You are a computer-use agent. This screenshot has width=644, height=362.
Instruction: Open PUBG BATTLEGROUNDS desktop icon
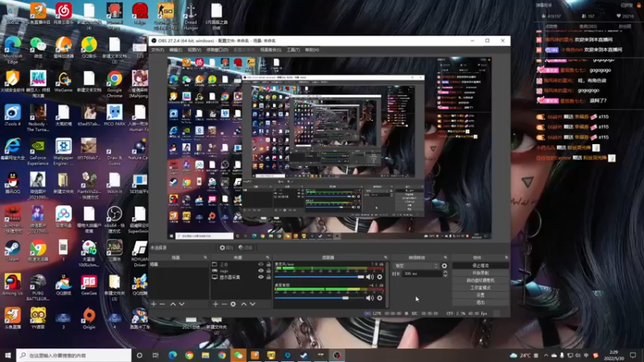click(38, 287)
